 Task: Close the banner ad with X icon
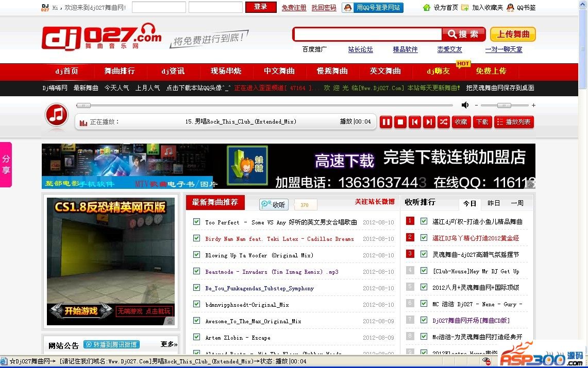[x=531, y=184]
